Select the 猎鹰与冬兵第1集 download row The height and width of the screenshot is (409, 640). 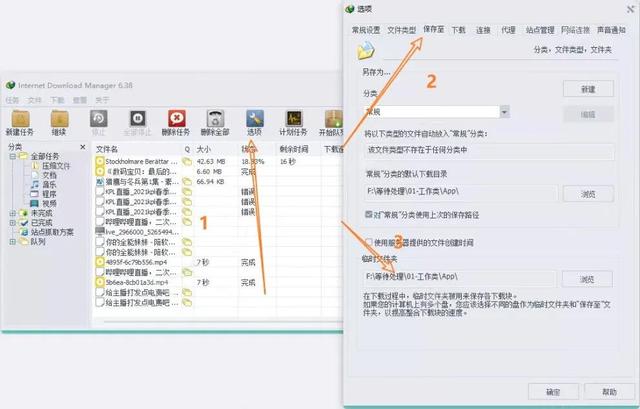218,181
